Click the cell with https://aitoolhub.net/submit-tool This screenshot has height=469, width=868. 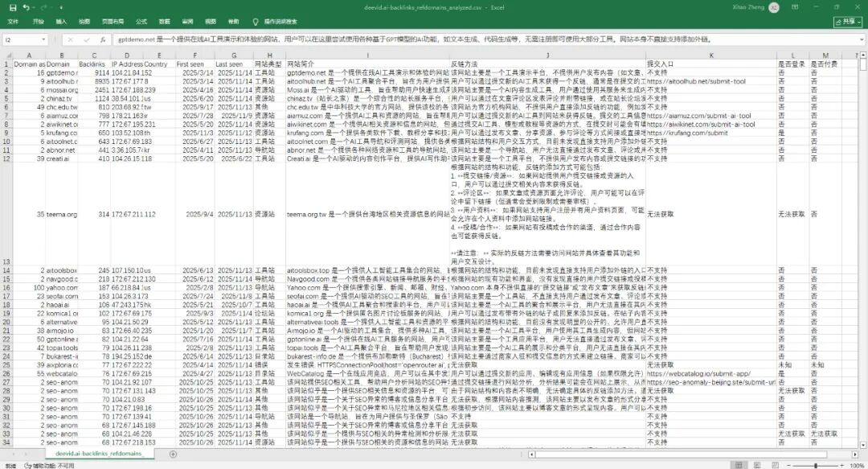click(711, 81)
